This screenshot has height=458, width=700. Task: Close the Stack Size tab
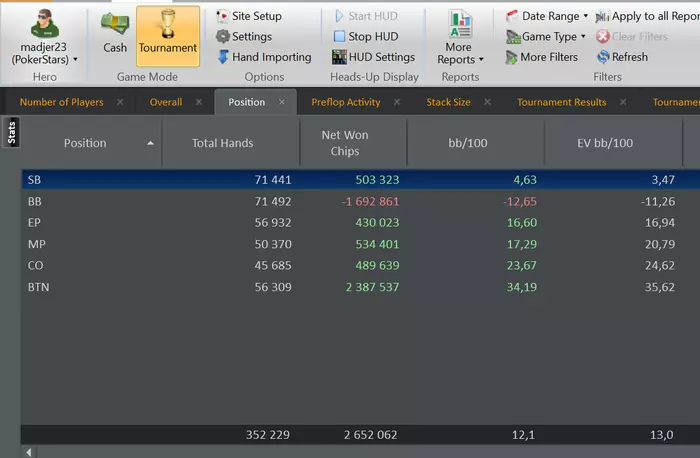pyautogui.click(x=488, y=102)
